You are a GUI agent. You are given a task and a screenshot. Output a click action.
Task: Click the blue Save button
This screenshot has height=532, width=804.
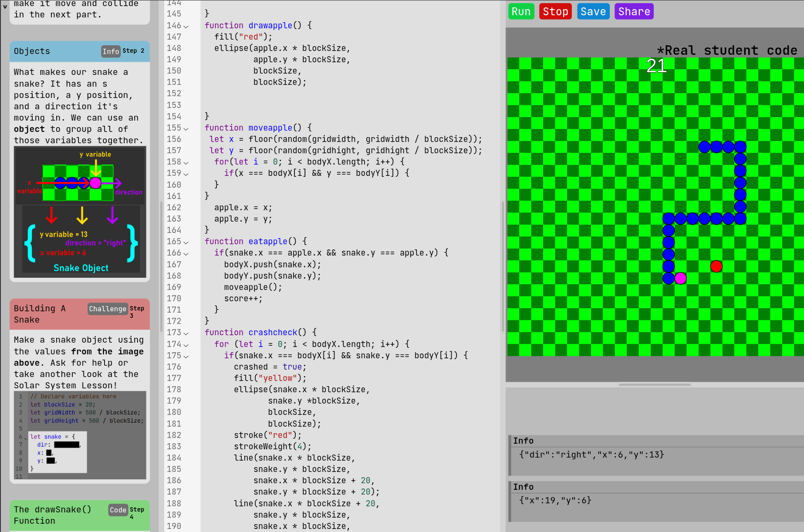593,12
